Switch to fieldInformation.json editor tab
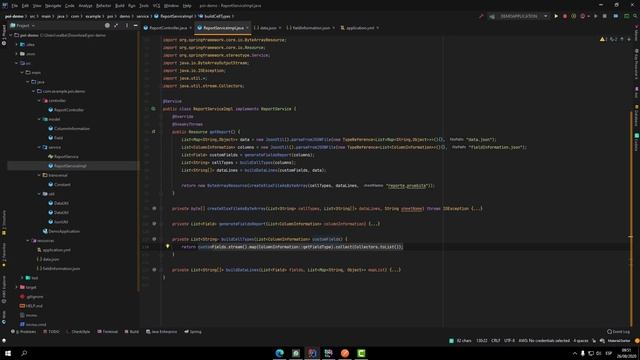 (x=311, y=28)
